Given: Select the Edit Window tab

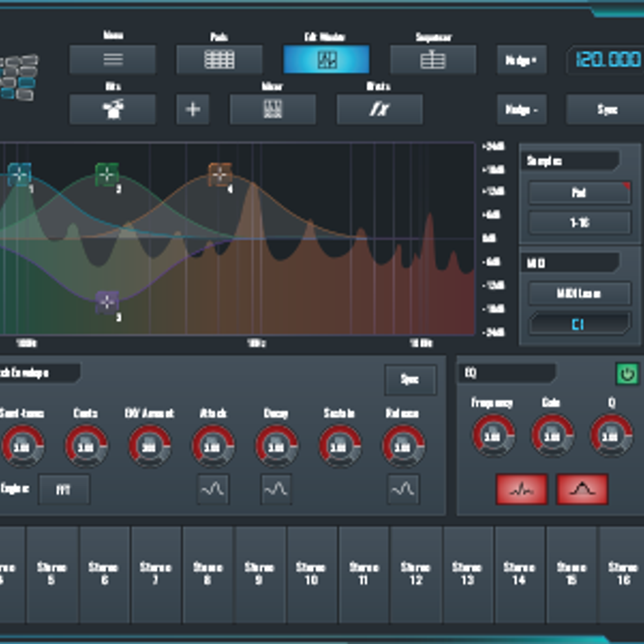Looking at the screenshot, I should [x=326, y=60].
